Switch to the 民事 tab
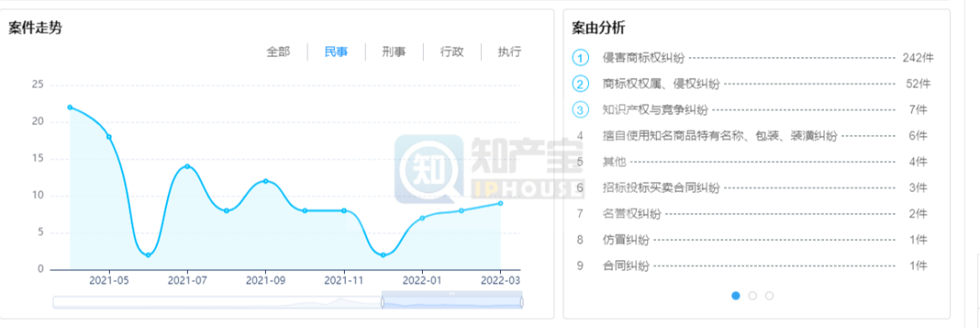Viewport: 980px width, 328px height. pyautogui.click(x=337, y=53)
